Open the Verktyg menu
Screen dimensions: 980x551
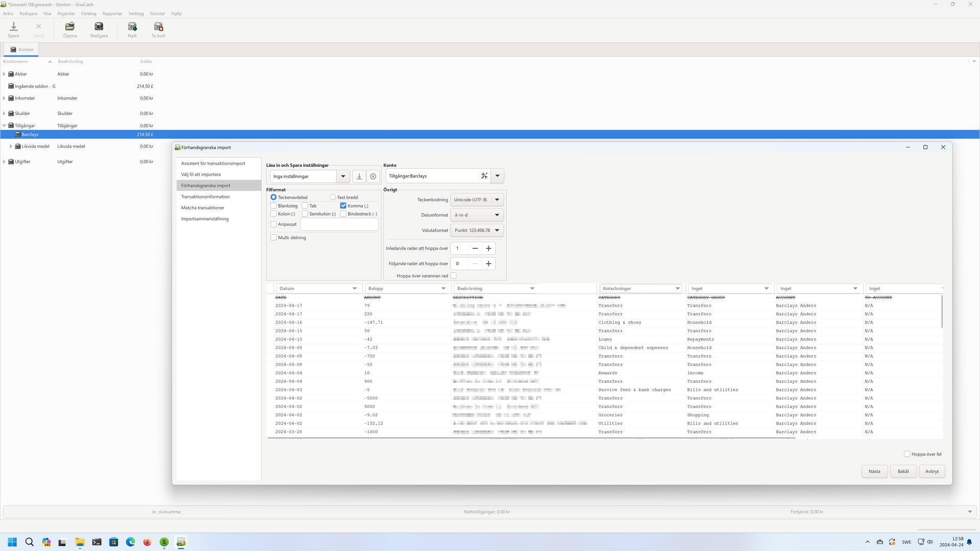[x=136, y=14]
